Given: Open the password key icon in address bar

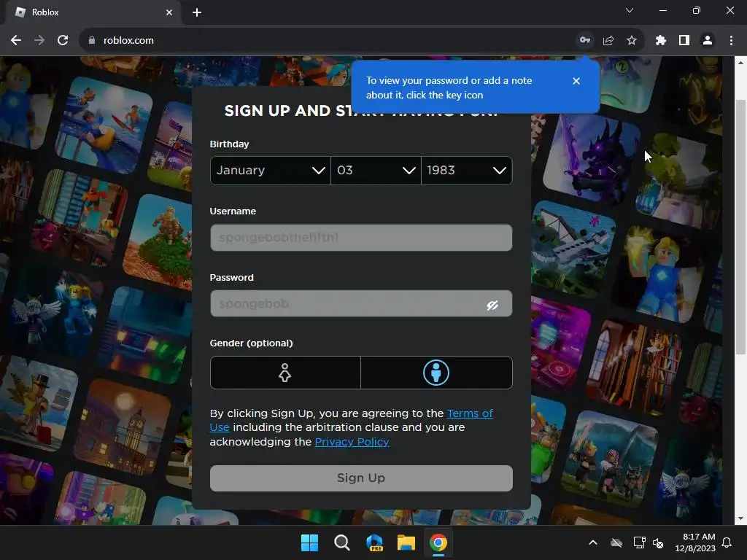Looking at the screenshot, I should (x=585, y=41).
